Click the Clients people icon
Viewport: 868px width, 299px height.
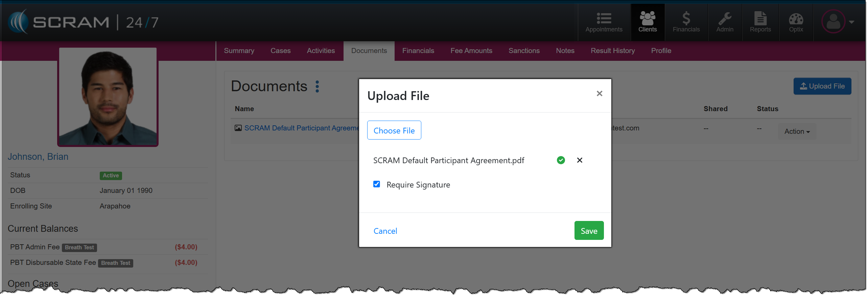coord(647,19)
